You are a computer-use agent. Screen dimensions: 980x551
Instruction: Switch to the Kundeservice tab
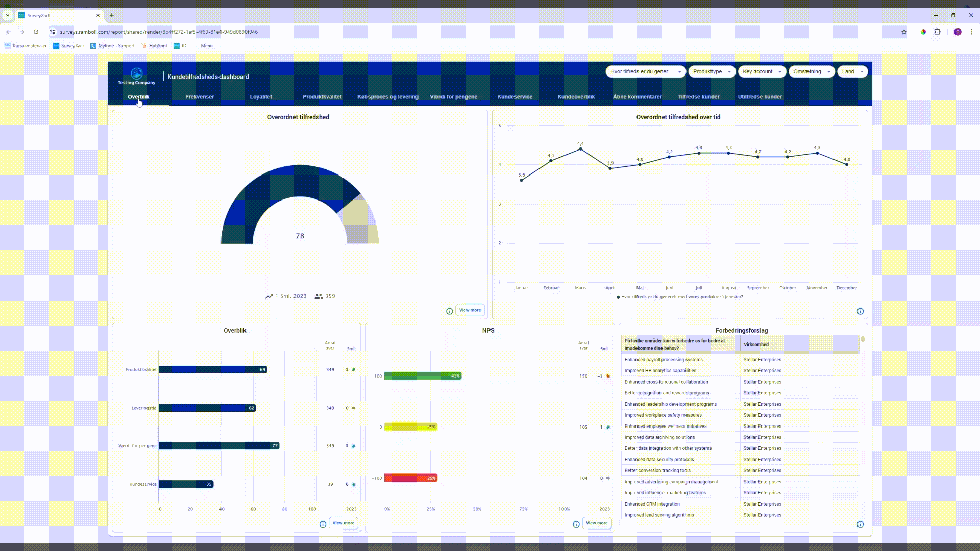tap(515, 97)
